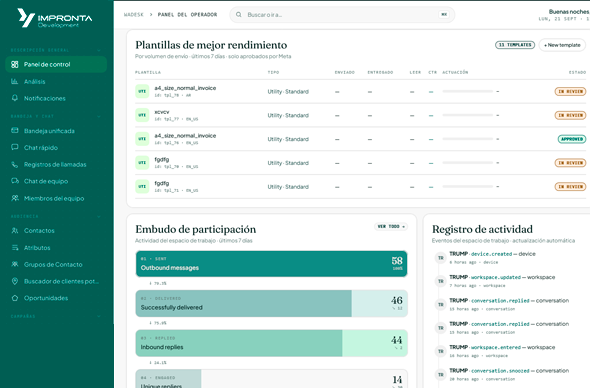Click the search magnifier icon
Screen dimensions: 590x388
point(239,15)
